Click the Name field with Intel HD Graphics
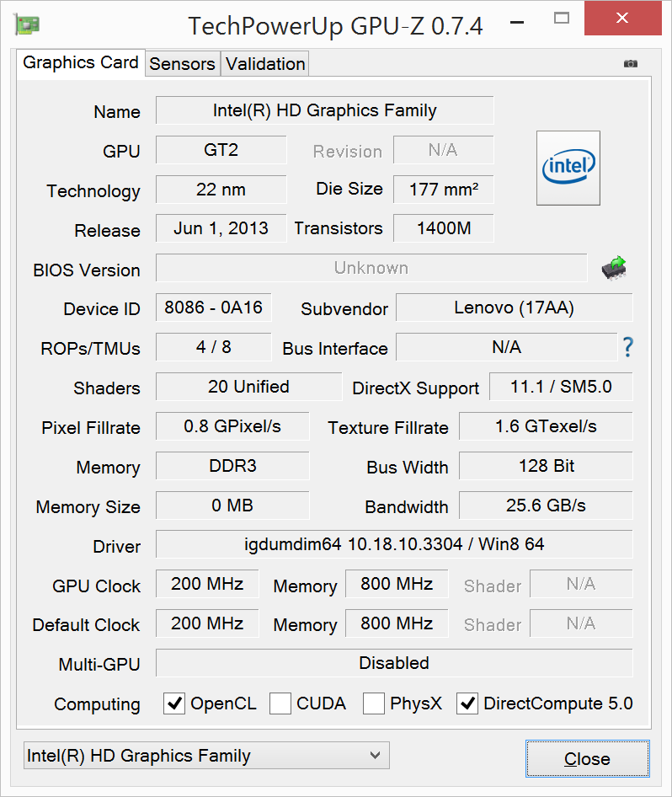Image resolution: width=672 pixels, height=797 pixels. (324, 110)
